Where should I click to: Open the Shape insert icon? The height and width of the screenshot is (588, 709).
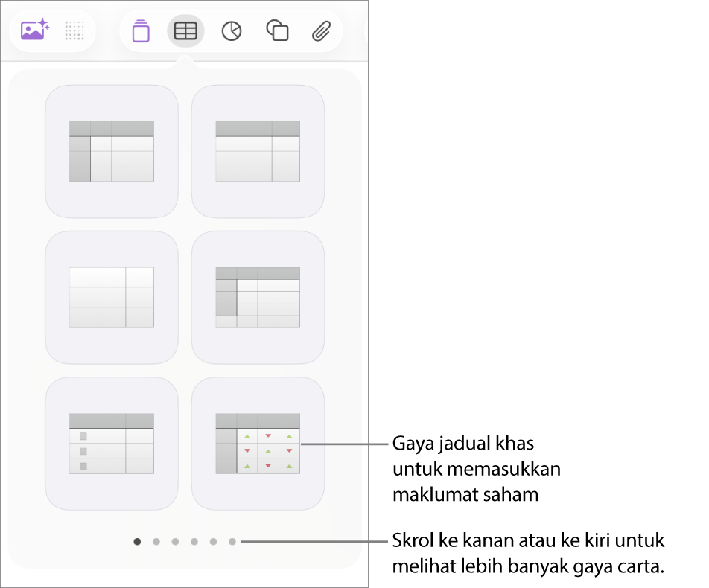click(277, 31)
